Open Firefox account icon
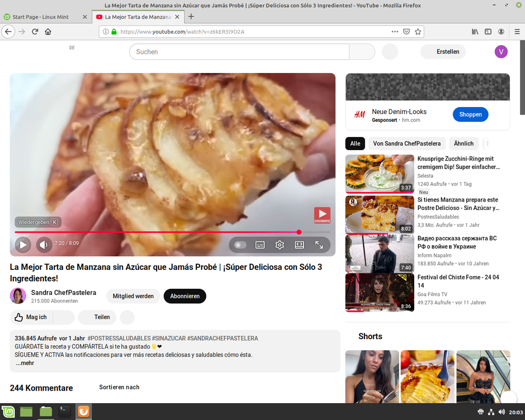The width and height of the screenshot is (525, 420). point(501,32)
